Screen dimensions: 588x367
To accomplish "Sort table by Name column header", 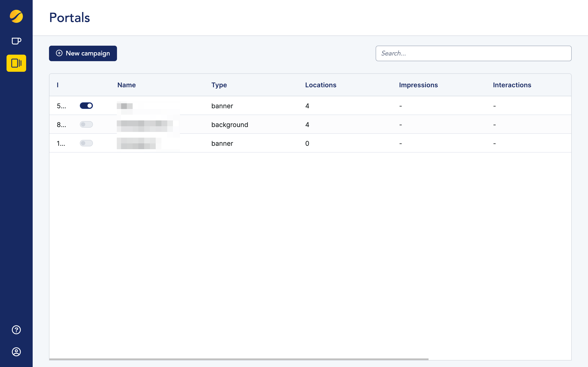I will (126, 85).
